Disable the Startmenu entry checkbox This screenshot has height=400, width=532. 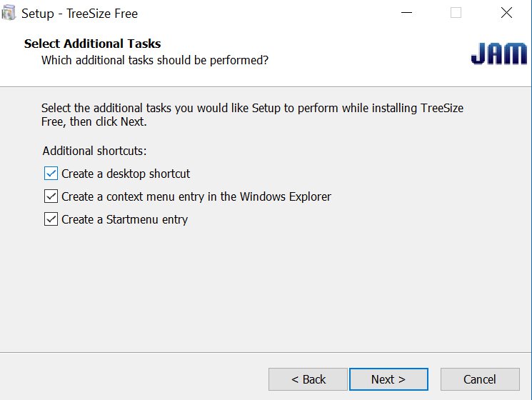pos(51,219)
